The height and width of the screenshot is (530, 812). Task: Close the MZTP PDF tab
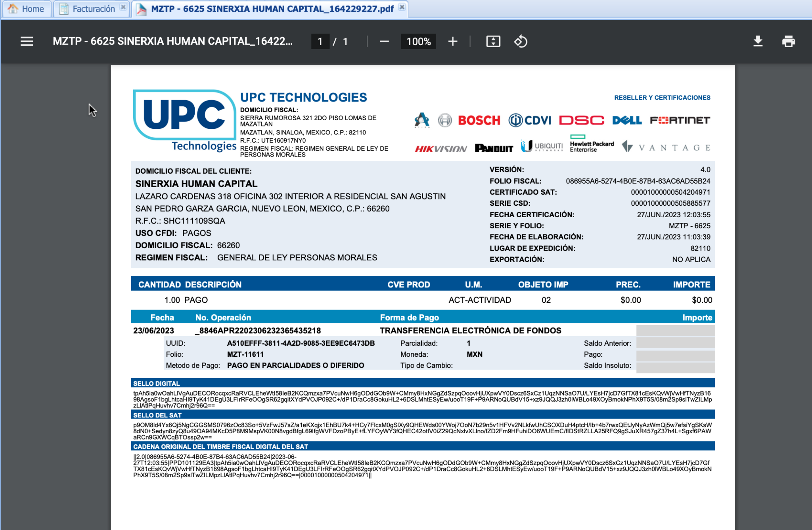402,7
